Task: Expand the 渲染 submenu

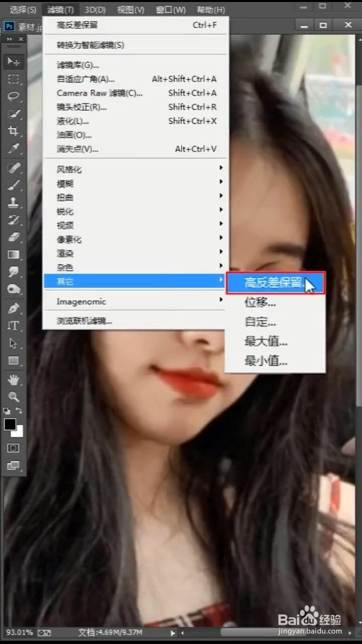Action: pyautogui.click(x=136, y=253)
